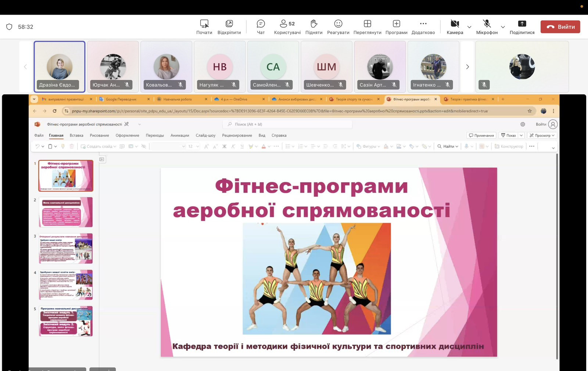This screenshot has height=371, width=588.
Task: Leave the meeting with Вийти
Action: pos(560,27)
